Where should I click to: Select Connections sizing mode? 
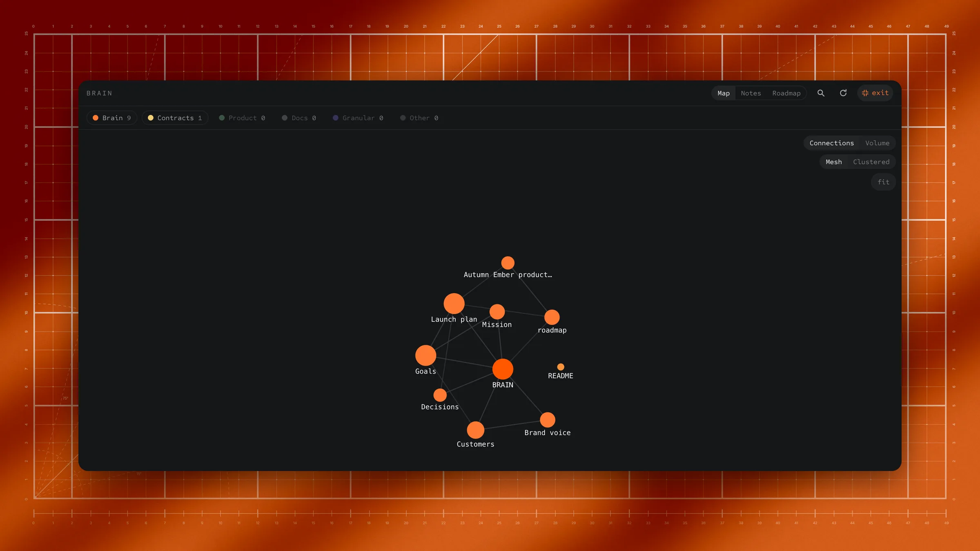(831, 143)
